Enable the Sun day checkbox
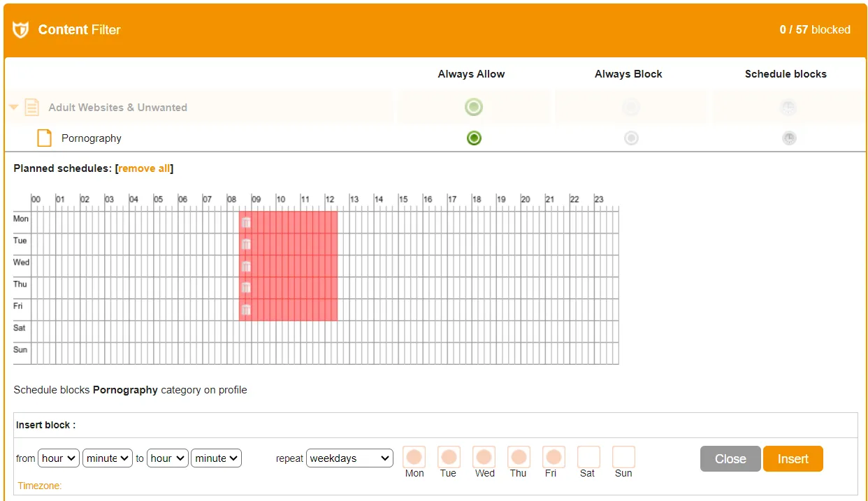 coord(624,457)
